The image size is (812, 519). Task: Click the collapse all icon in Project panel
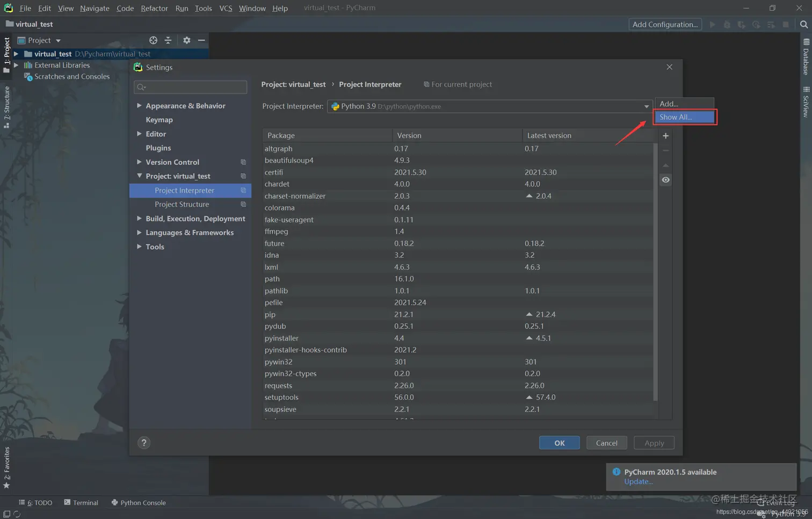(x=168, y=40)
